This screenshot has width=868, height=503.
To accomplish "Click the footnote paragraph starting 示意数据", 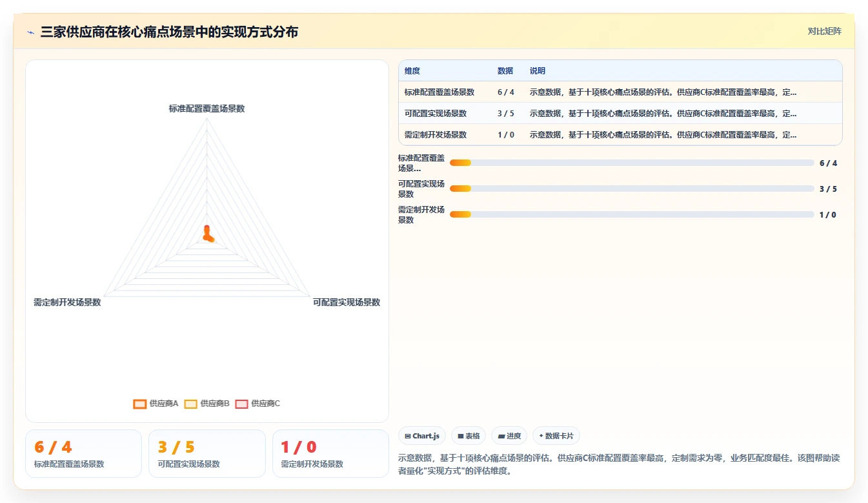I will coord(620,464).
